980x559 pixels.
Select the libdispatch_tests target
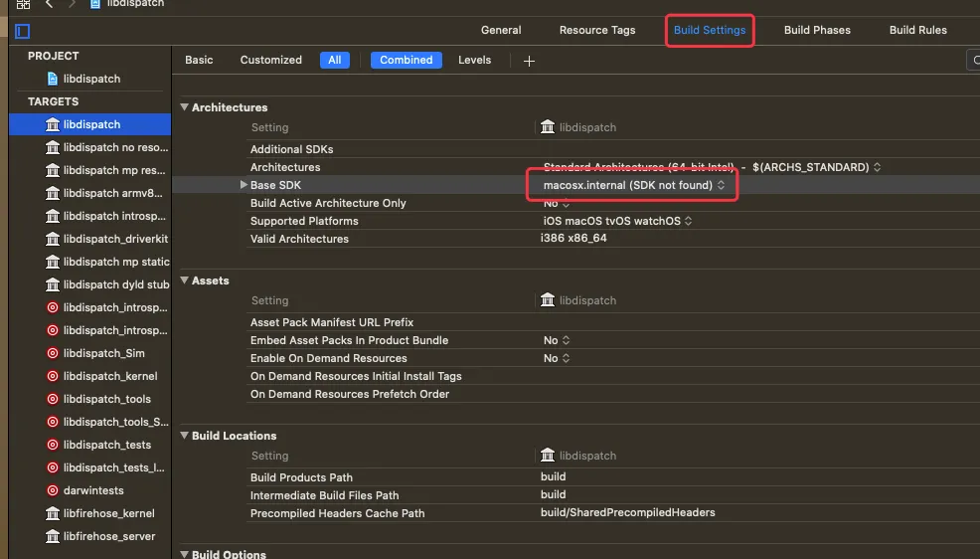click(x=98, y=446)
